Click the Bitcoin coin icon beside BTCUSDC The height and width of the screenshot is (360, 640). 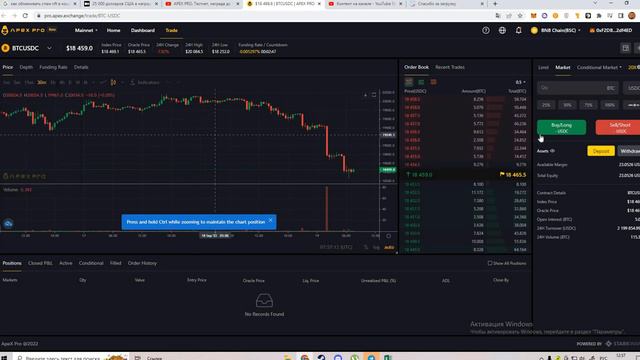(x=5, y=48)
